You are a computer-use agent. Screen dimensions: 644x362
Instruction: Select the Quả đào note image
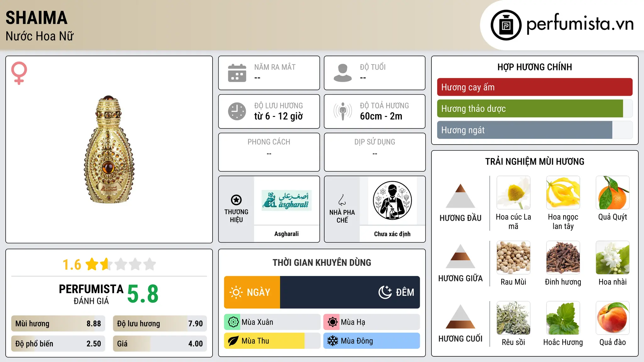point(613,318)
